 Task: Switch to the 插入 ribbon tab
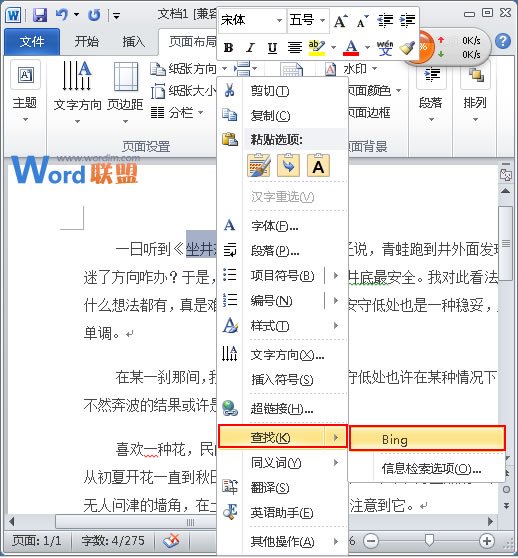tap(134, 42)
